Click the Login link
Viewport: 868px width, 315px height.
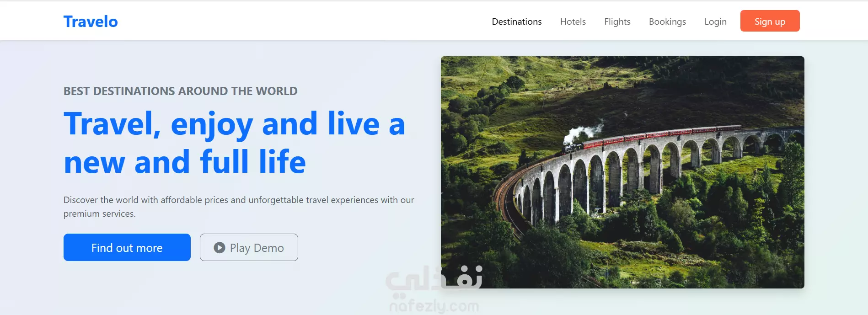pyautogui.click(x=715, y=21)
